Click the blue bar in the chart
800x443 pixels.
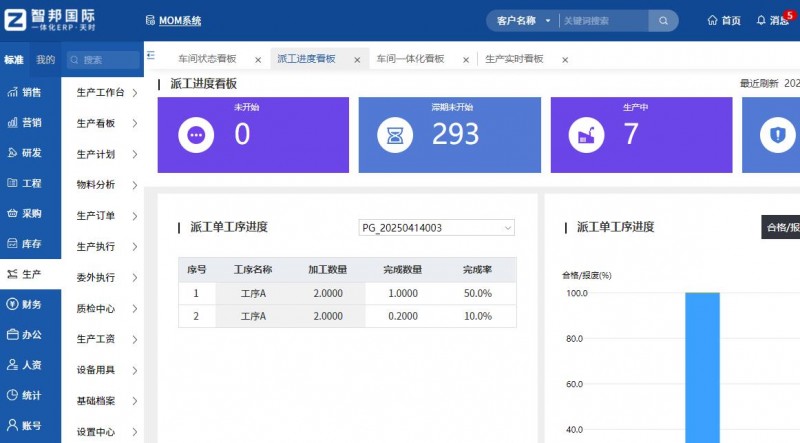(702, 367)
